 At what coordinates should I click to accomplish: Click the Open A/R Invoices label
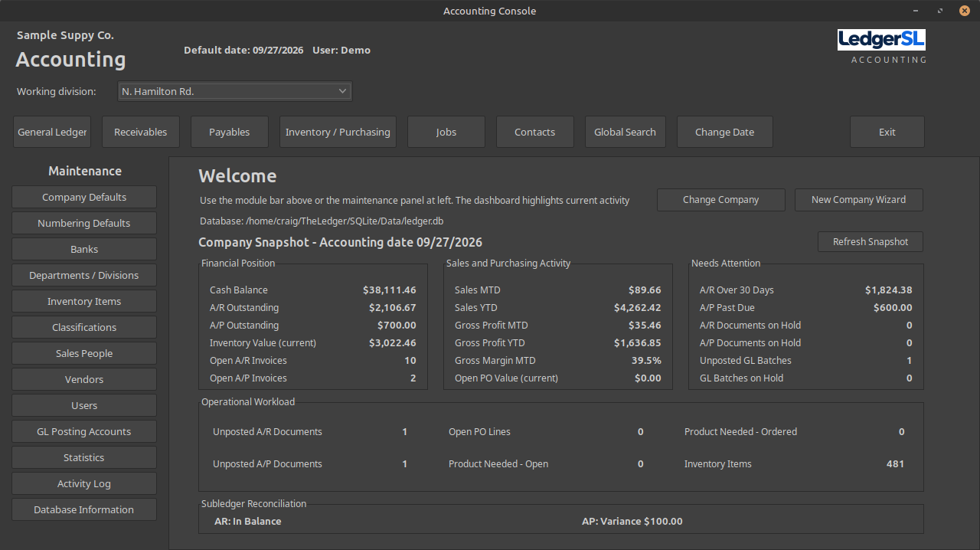coord(249,361)
